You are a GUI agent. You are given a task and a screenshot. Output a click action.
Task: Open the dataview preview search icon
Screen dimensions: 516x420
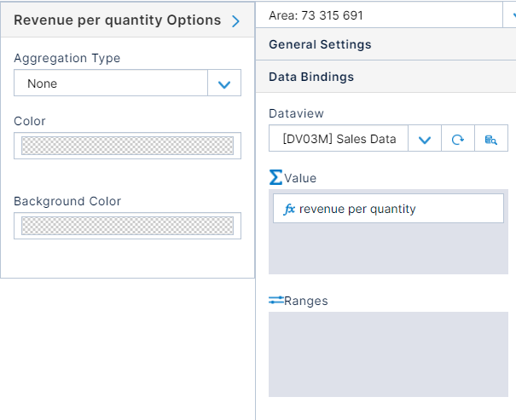point(491,139)
